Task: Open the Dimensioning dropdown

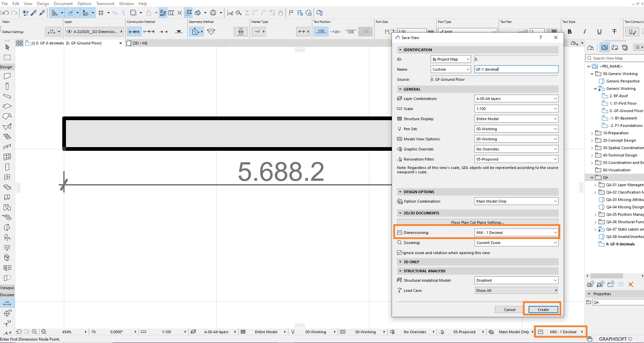Action: pos(516,233)
